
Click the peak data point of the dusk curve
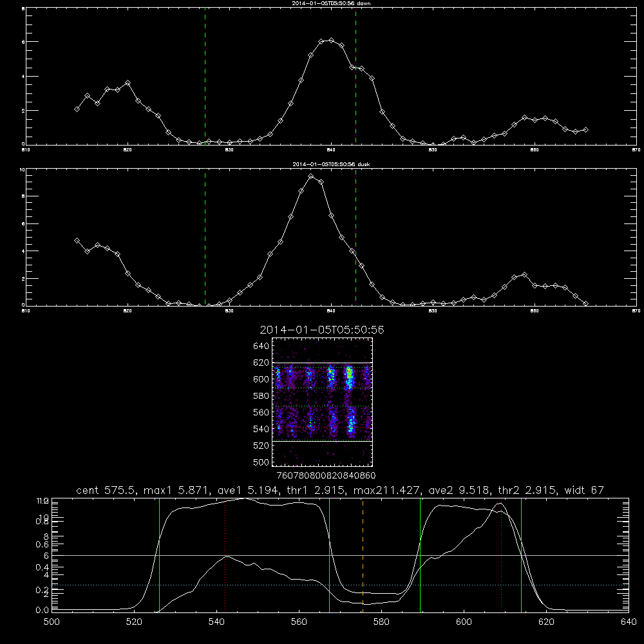click(311, 176)
